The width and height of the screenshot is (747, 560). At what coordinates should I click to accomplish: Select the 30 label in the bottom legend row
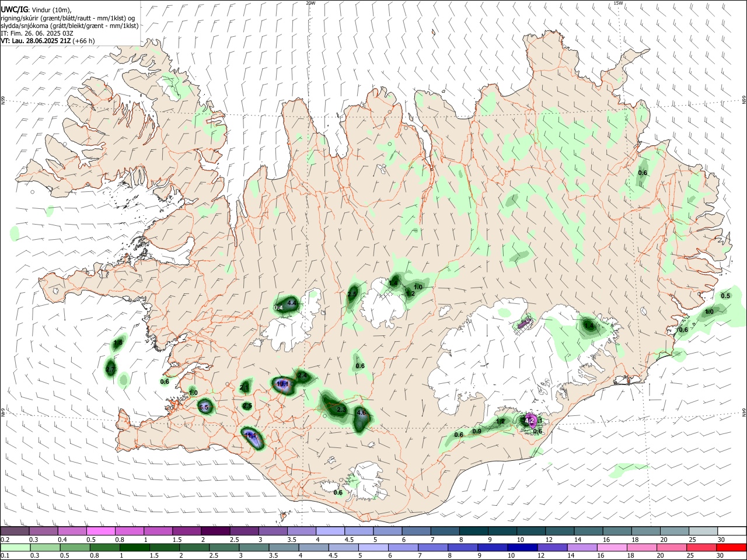tap(721, 556)
